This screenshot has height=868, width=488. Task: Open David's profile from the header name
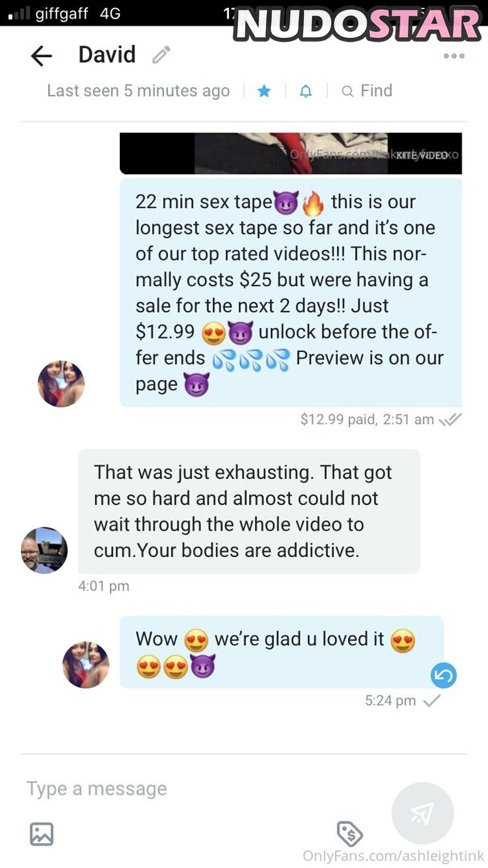tap(107, 55)
